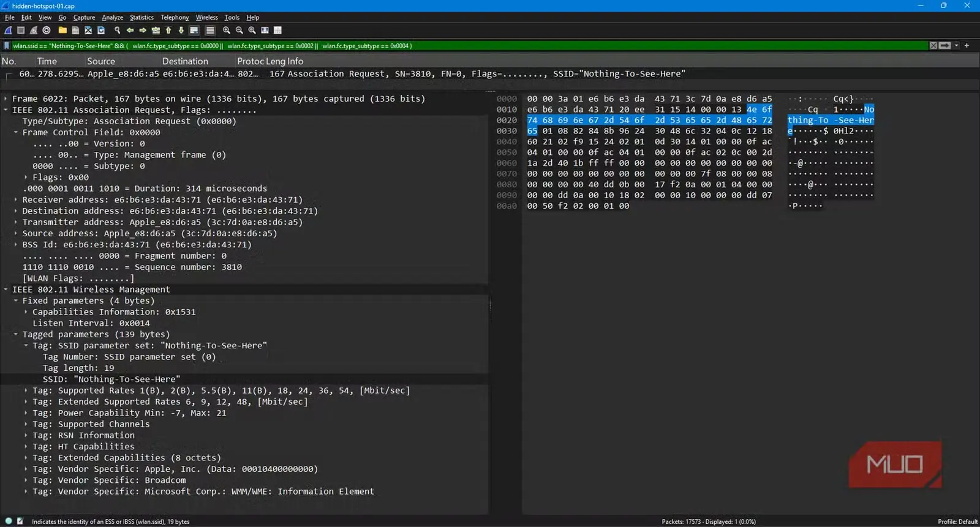Select hex offset 0020 row bytes

649,121
